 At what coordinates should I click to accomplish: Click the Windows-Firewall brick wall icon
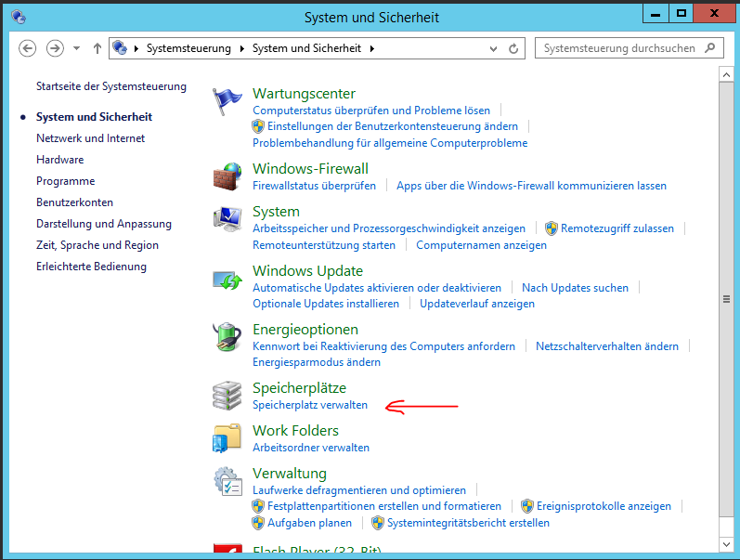227,176
